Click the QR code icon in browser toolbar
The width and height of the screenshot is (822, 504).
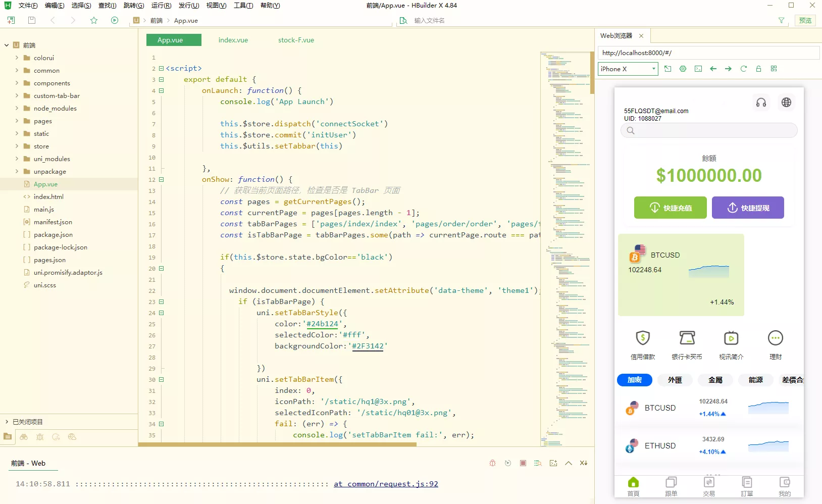[774, 69]
